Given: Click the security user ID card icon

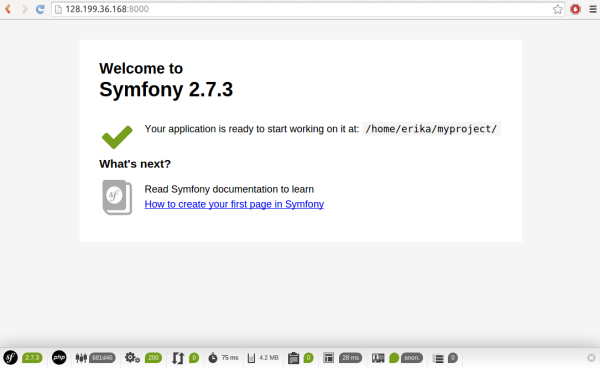Looking at the screenshot, I should coord(378,358).
